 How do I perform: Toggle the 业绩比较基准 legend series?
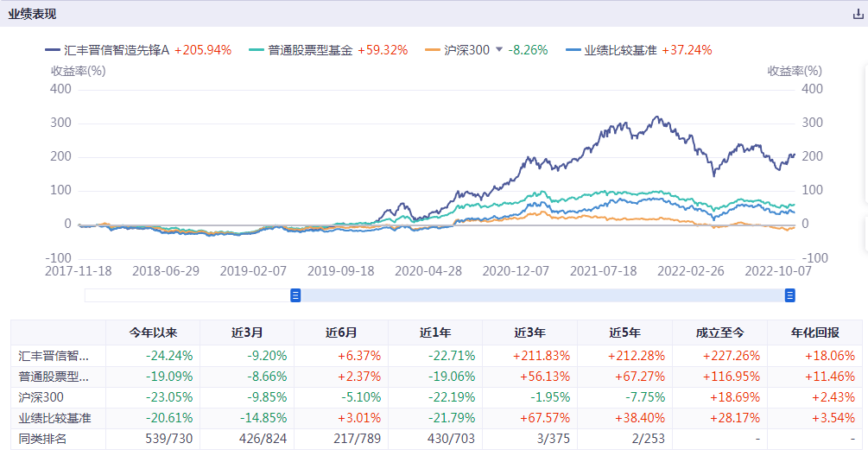tap(620, 50)
